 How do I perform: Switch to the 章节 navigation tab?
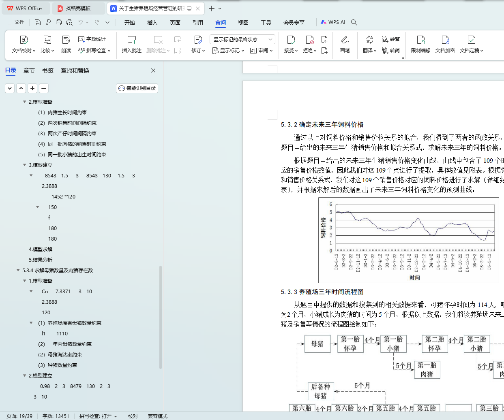(x=29, y=70)
